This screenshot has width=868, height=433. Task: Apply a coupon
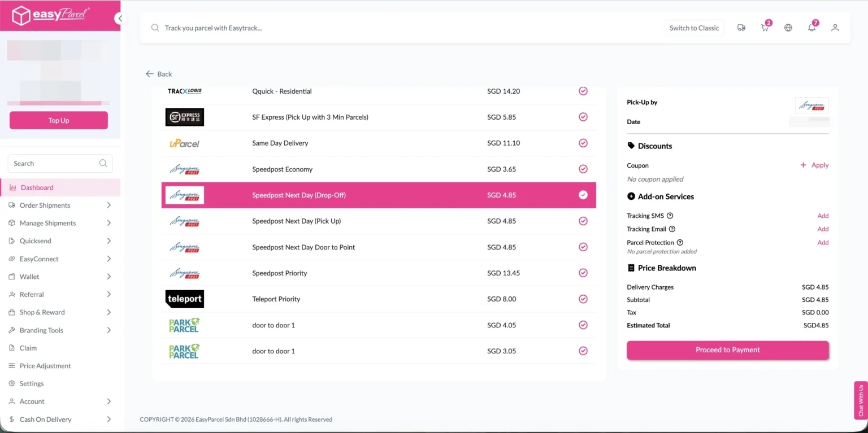click(814, 165)
